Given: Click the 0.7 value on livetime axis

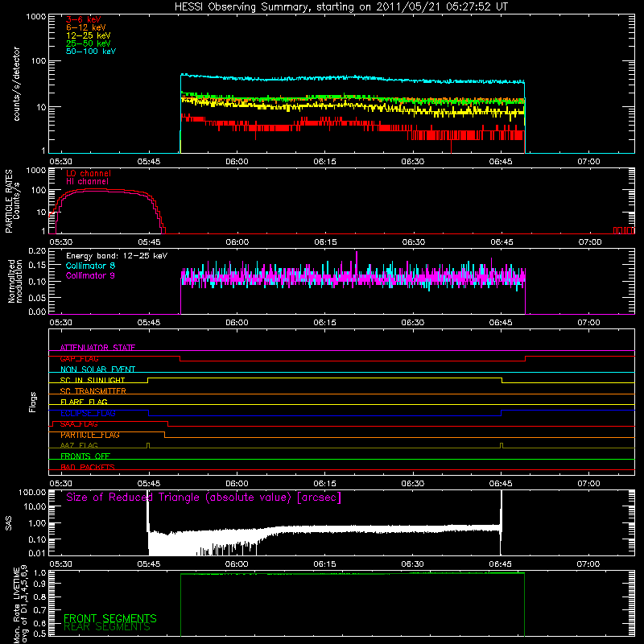Looking at the screenshot, I should [x=39, y=610].
